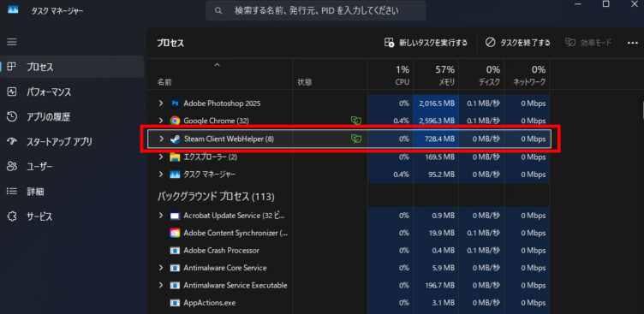Open the hamburger navigation menu

(12, 42)
